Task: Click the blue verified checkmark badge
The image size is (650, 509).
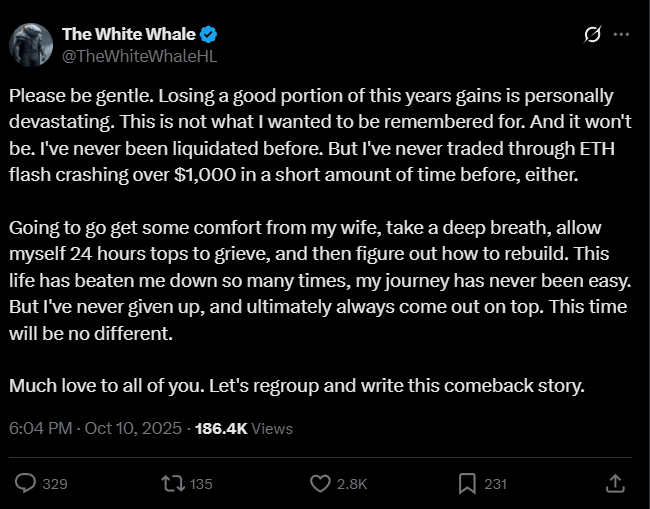Action: (x=207, y=35)
